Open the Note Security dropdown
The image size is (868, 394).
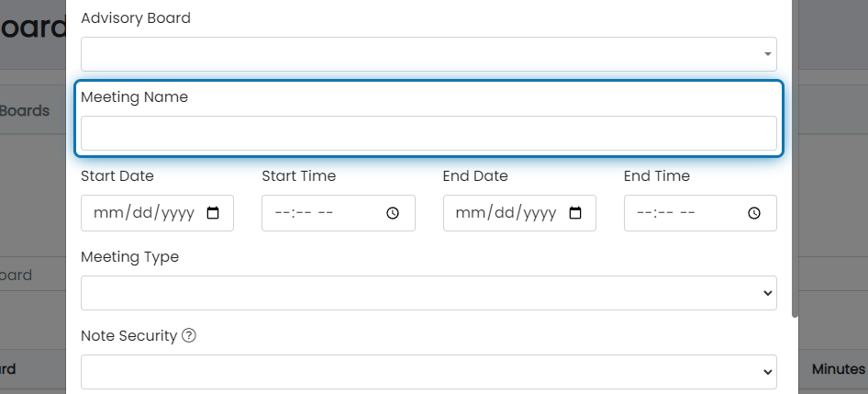pos(428,372)
